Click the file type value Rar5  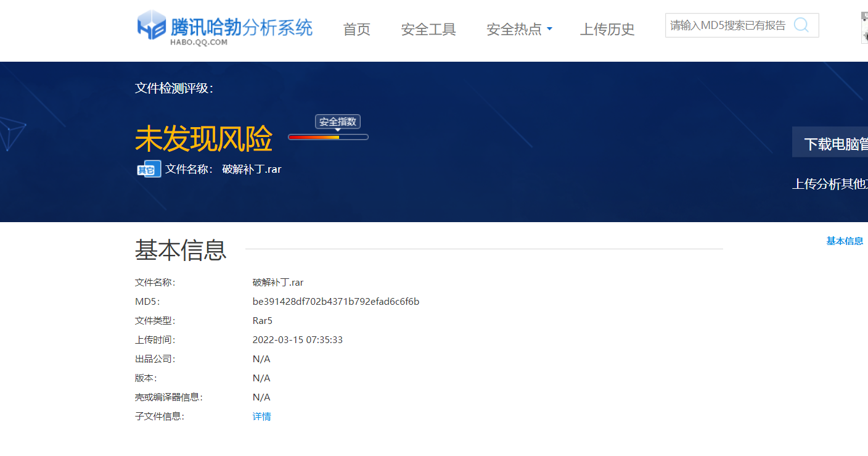(x=263, y=321)
